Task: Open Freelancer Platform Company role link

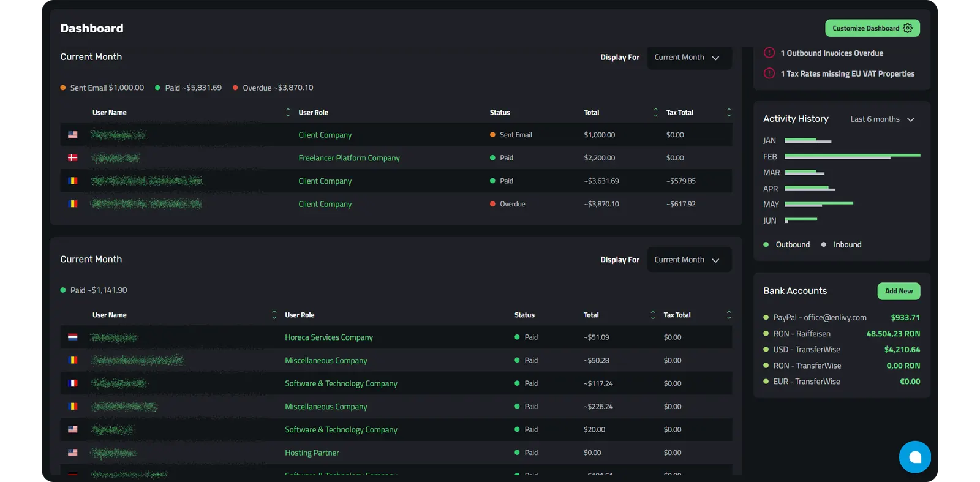Action: pyautogui.click(x=349, y=158)
